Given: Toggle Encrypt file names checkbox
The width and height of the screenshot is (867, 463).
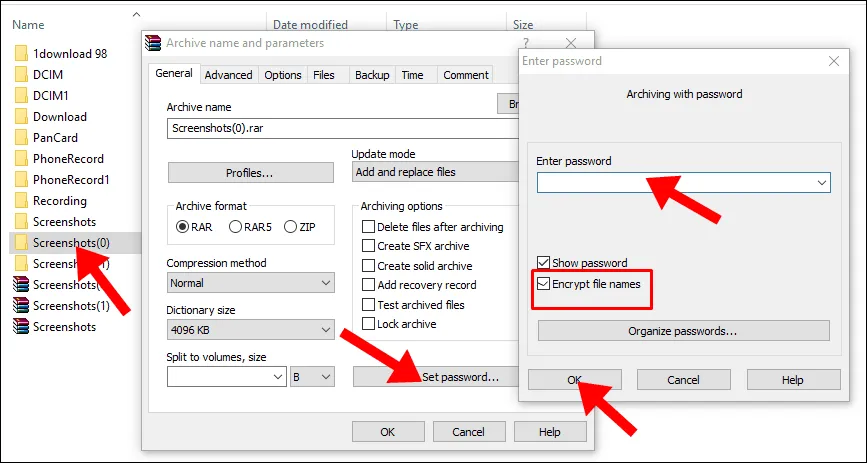Looking at the screenshot, I should (x=544, y=284).
